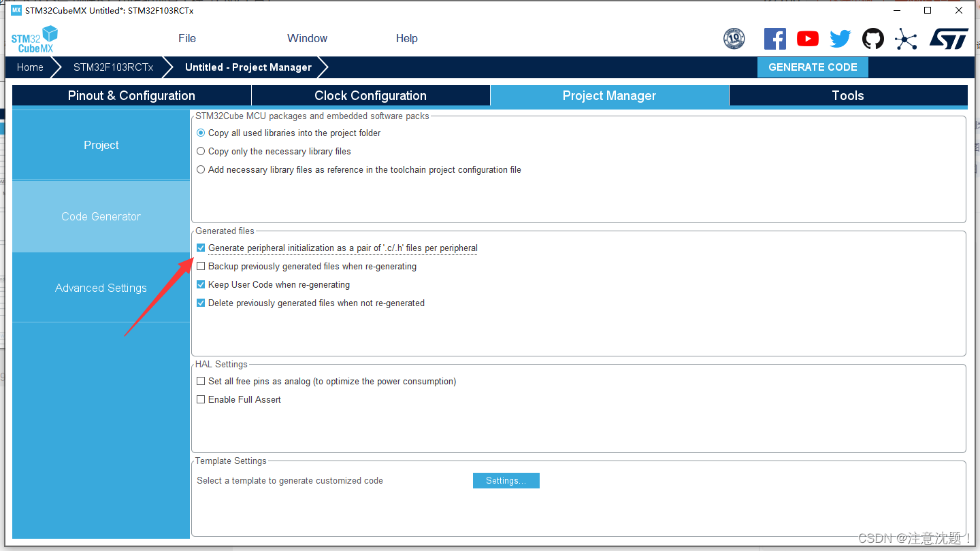Switch to Clock Configuration tab

(371, 95)
